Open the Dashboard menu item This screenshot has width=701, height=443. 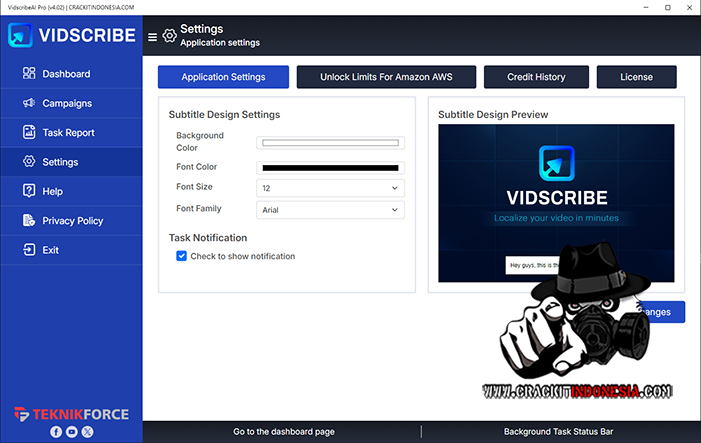[72, 74]
